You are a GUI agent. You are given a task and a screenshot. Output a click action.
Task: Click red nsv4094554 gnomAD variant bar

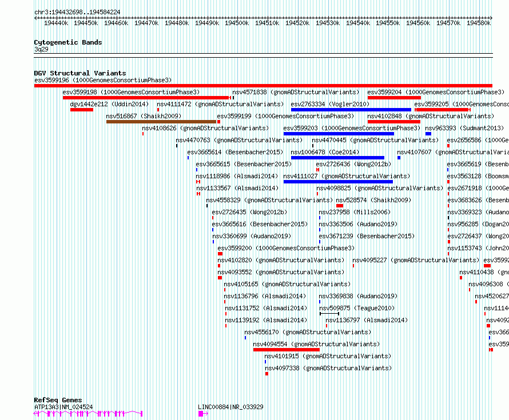tap(287, 350)
